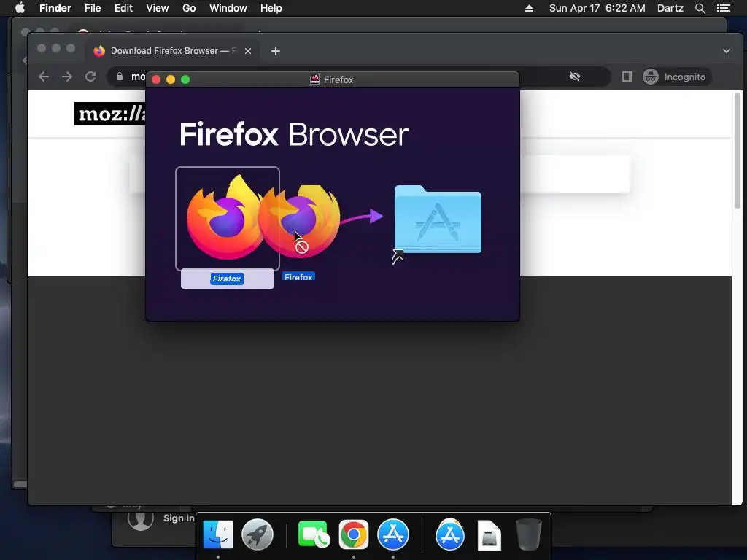Zoom the Firefox installer window
747x560 pixels.
(x=185, y=79)
